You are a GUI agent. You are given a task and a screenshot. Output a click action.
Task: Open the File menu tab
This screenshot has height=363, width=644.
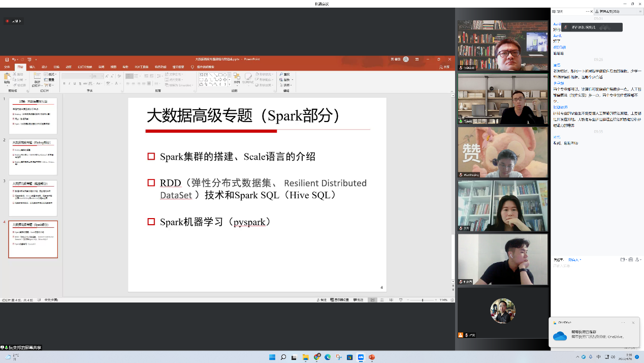click(7, 67)
